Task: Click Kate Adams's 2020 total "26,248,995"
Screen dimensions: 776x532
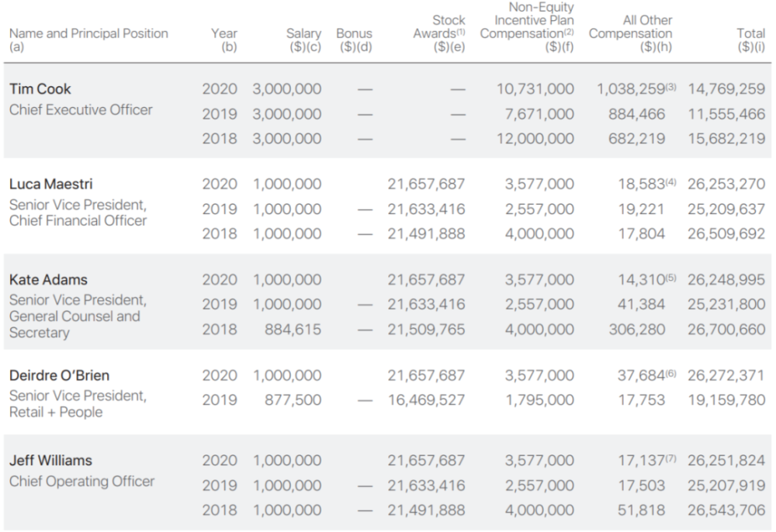Action: click(x=726, y=280)
